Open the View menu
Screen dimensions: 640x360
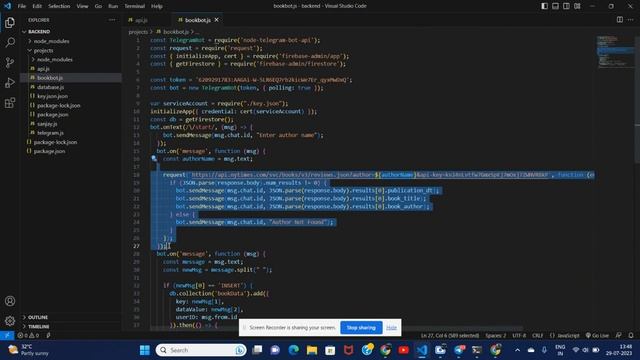pyautogui.click(x=82, y=6)
